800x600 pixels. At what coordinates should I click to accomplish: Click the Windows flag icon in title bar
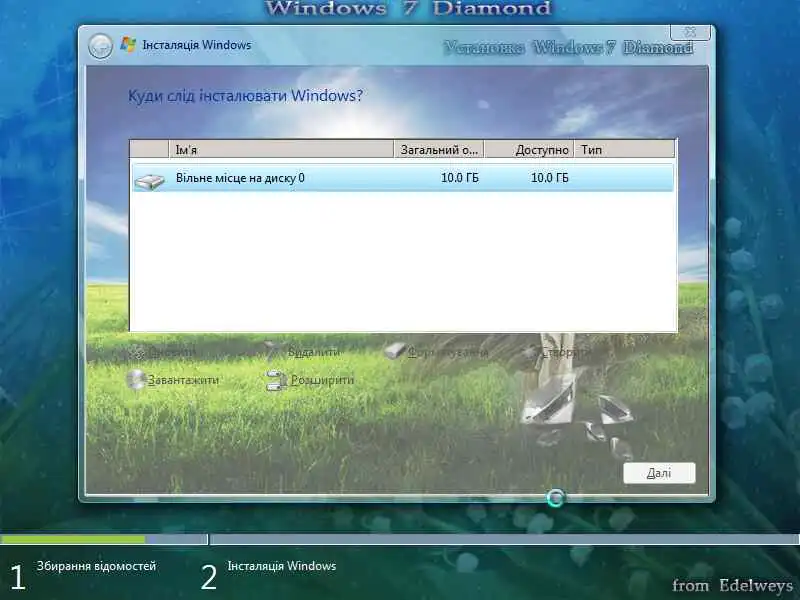point(128,45)
